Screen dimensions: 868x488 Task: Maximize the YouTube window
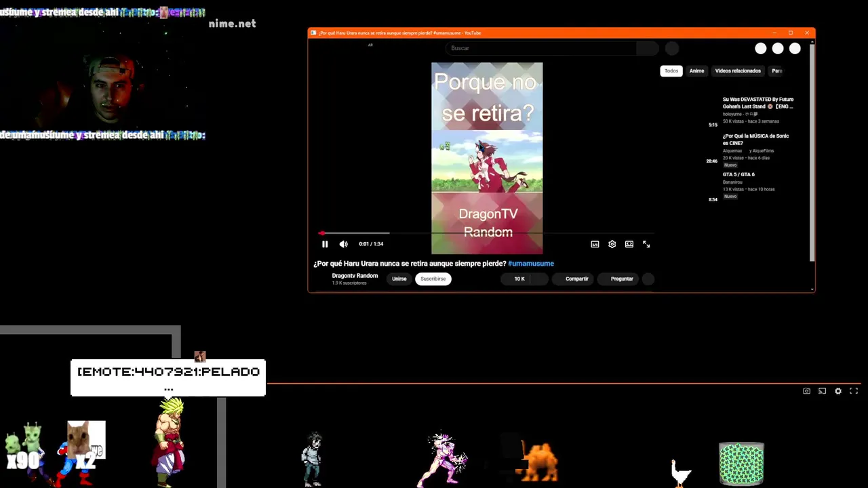(x=790, y=33)
